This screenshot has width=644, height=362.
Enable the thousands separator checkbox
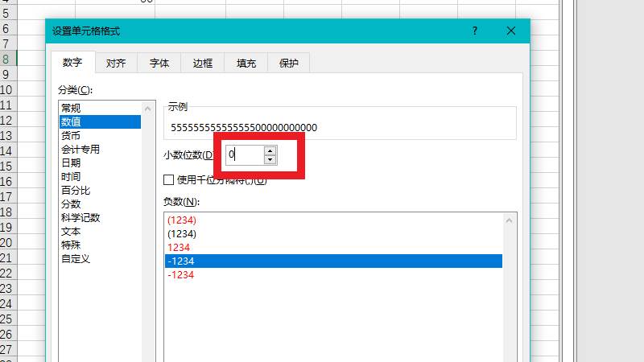click(x=169, y=180)
